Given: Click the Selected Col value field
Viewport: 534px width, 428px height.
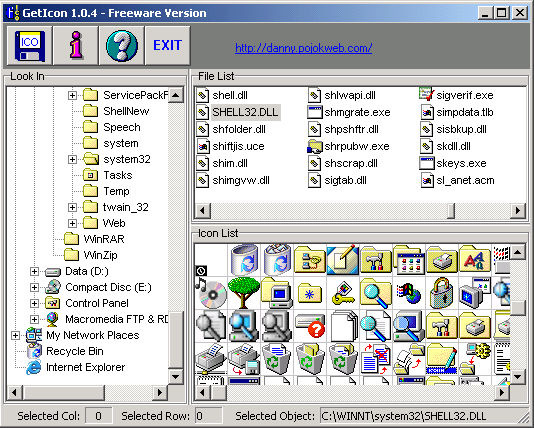Looking at the screenshot, I should [x=98, y=416].
